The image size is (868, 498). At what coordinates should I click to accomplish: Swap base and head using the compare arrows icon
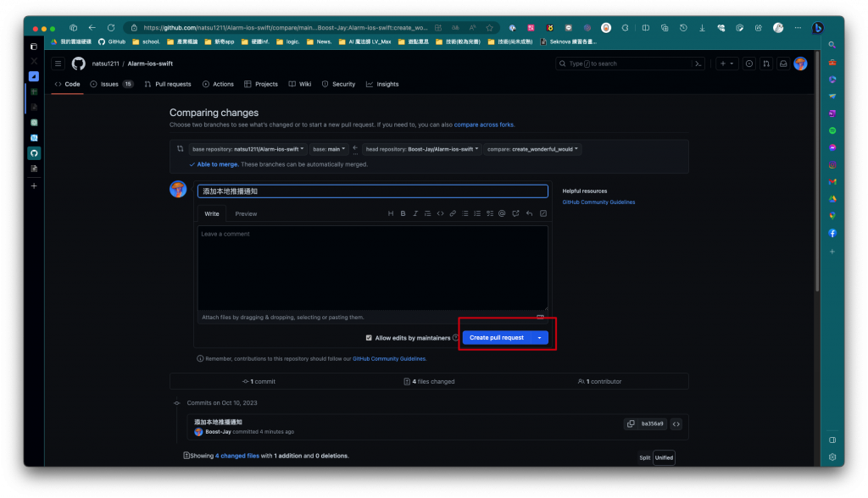click(180, 149)
